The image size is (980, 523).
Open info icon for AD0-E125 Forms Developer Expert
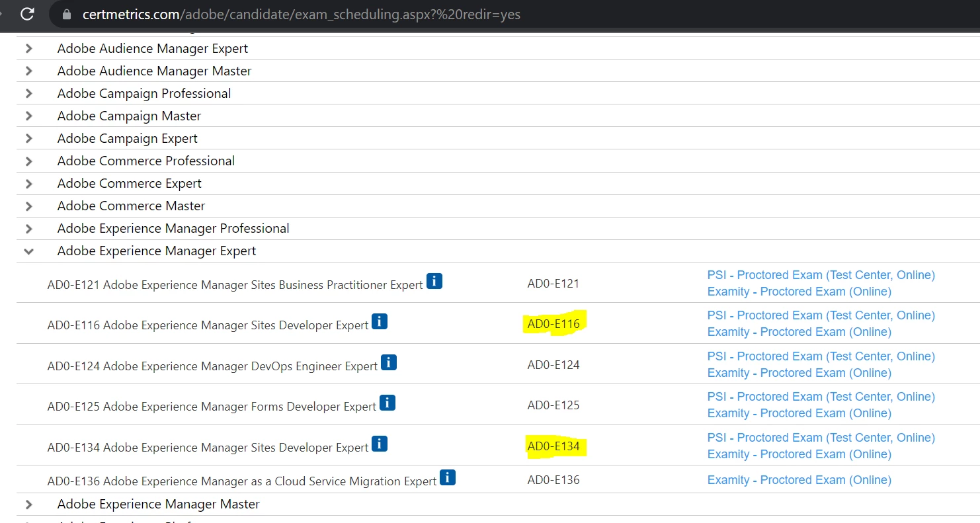click(x=388, y=402)
